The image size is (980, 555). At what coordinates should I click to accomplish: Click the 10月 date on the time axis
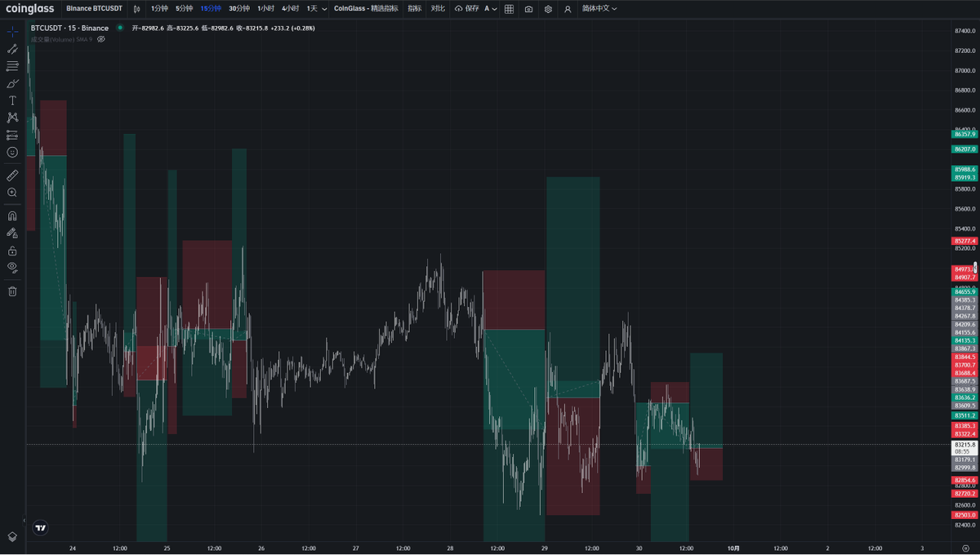[x=733, y=548]
